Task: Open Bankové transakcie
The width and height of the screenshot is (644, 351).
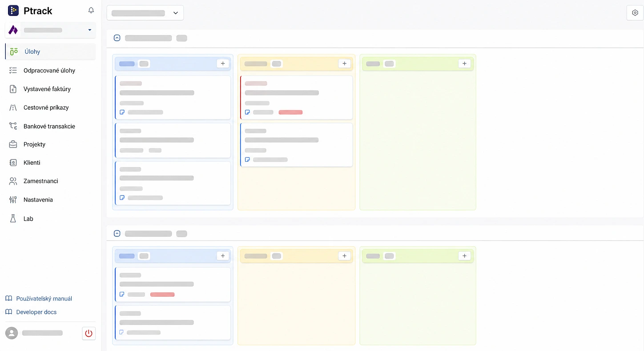Action: [x=49, y=126]
